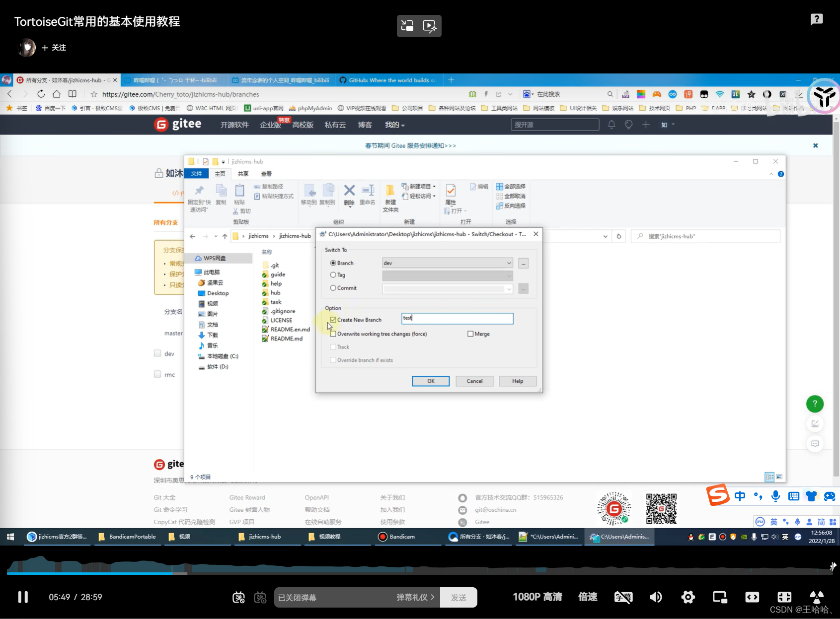Enter fullscreen mode
This screenshot has width=840, height=619.
pos(784,597)
